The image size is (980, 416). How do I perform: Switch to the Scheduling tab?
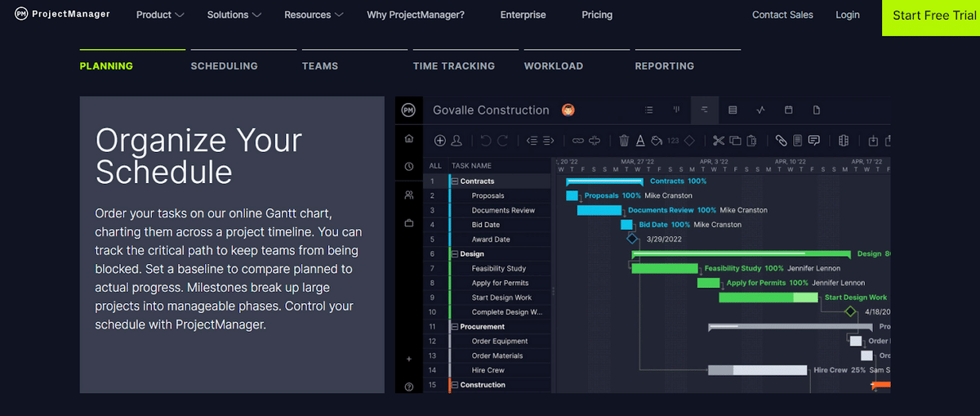pos(224,66)
